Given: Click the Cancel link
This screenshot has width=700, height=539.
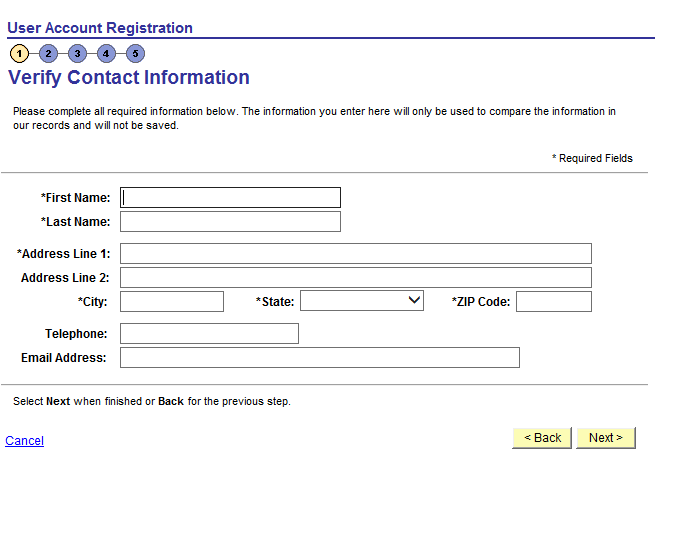Looking at the screenshot, I should tap(24, 441).
